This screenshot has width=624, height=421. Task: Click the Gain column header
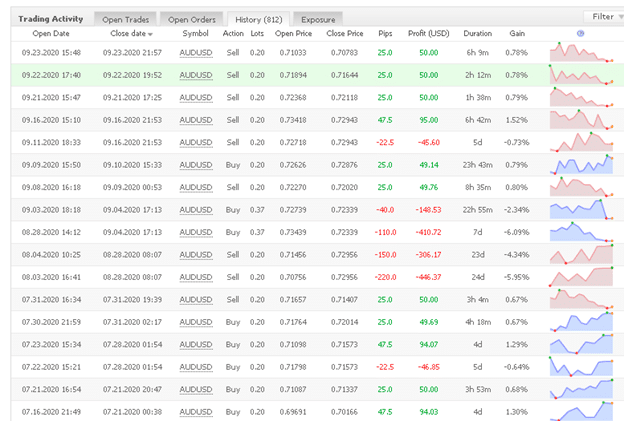(516, 33)
